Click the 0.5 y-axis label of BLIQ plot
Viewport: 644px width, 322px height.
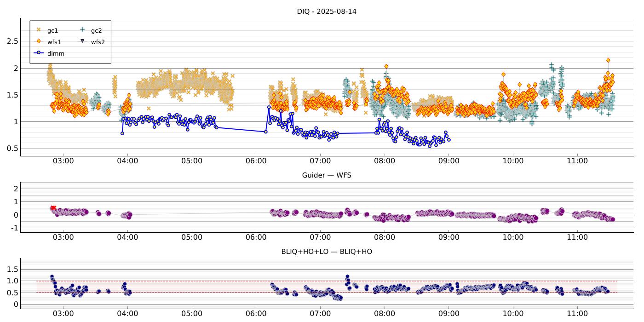click(12, 293)
